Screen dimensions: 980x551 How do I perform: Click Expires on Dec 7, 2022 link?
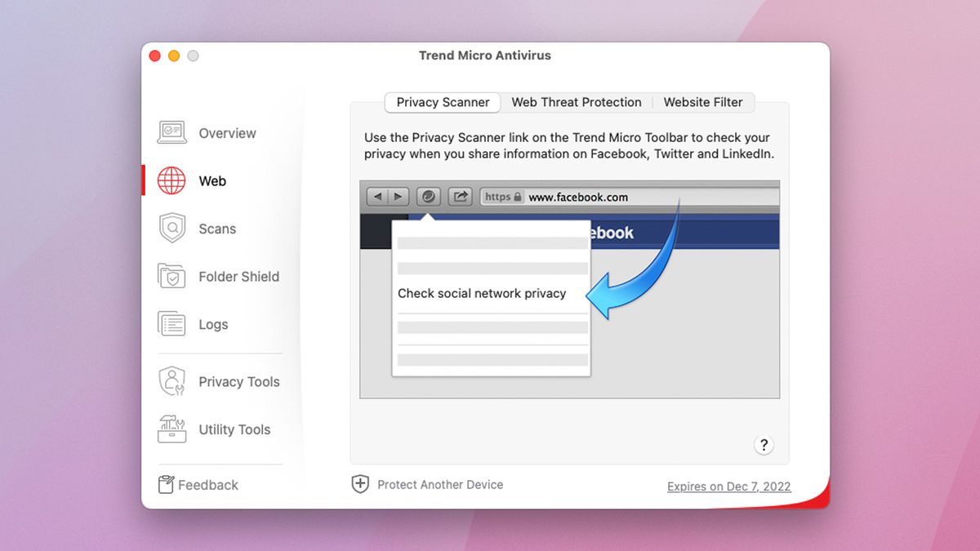coord(729,487)
